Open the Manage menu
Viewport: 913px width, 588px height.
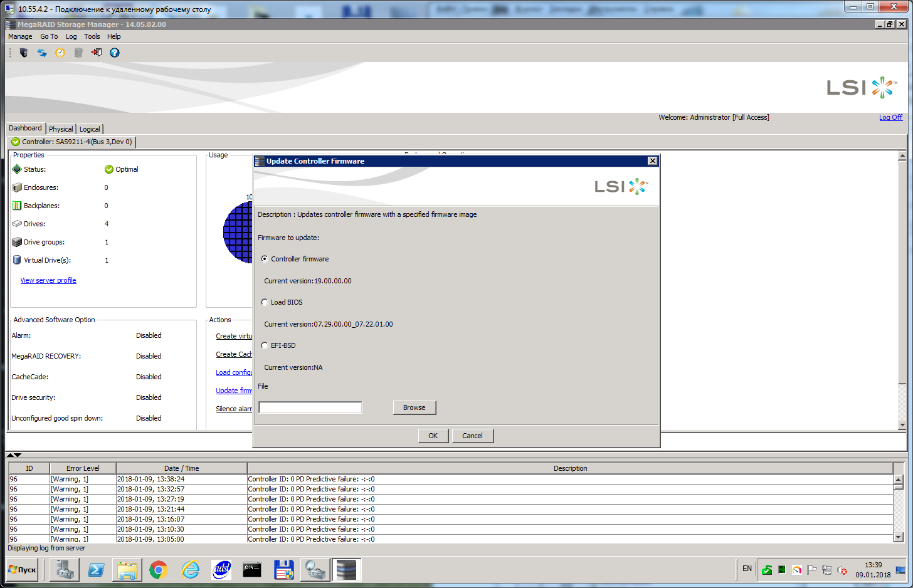click(20, 36)
